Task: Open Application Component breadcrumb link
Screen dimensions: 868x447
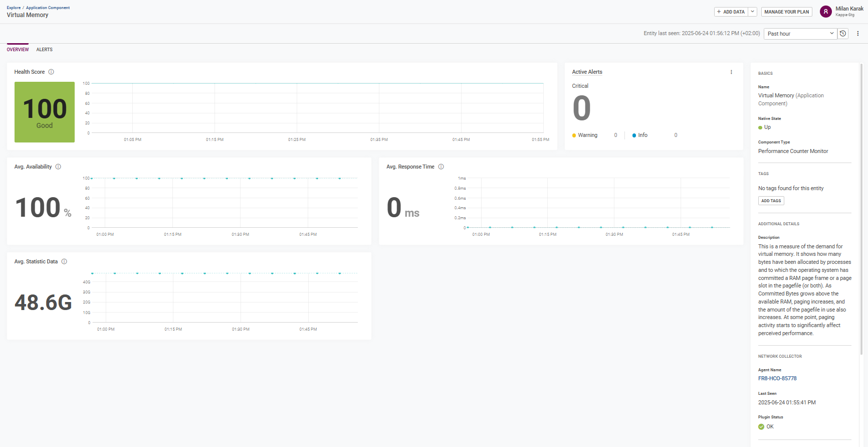Action: click(x=48, y=8)
